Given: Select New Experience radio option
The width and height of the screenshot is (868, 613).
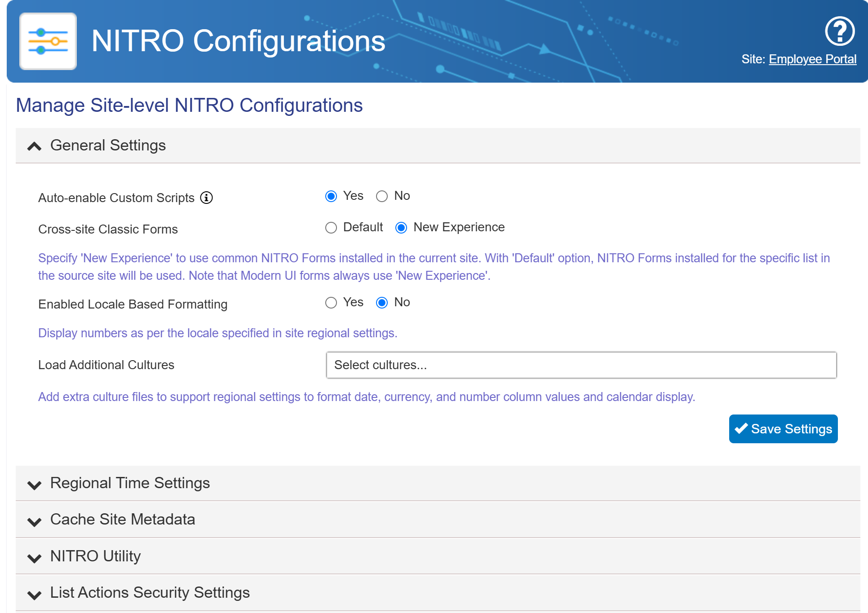Looking at the screenshot, I should [x=401, y=228].
